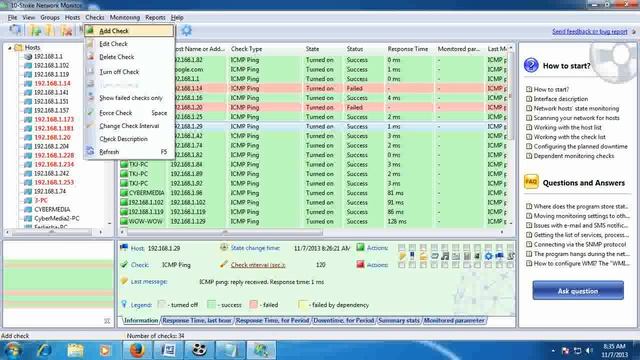The height and width of the screenshot is (360, 640).
Task: Click the router icon for 192.168.1.1
Action: [28, 56]
